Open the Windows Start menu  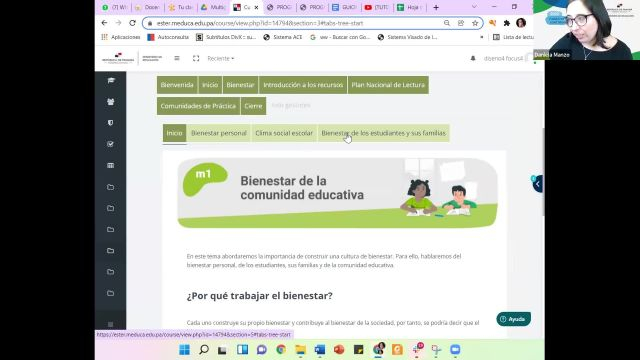pyautogui.click(x=184, y=350)
